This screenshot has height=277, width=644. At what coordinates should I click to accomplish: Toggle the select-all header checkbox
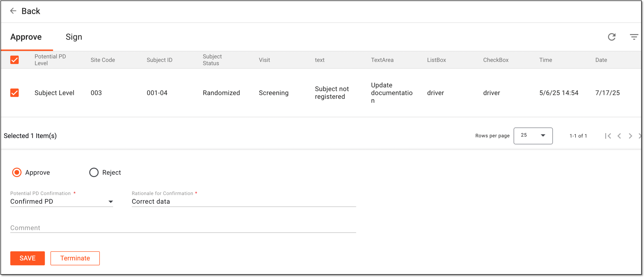point(14,60)
